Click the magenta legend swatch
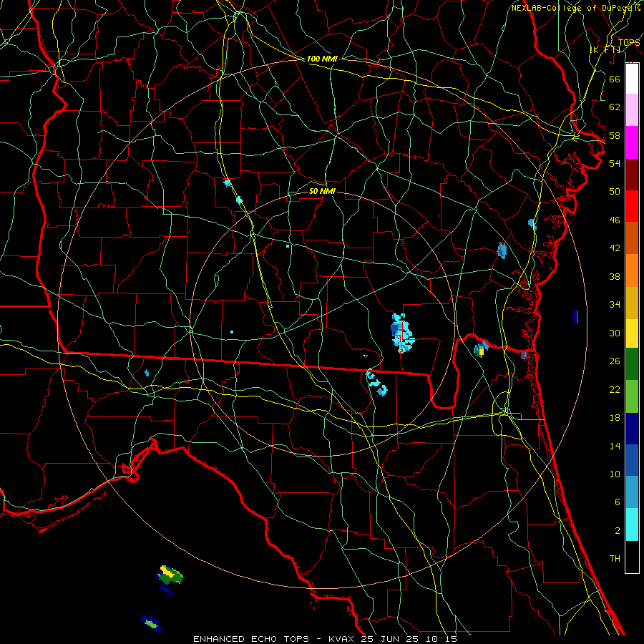 pyautogui.click(x=632, y=142)
